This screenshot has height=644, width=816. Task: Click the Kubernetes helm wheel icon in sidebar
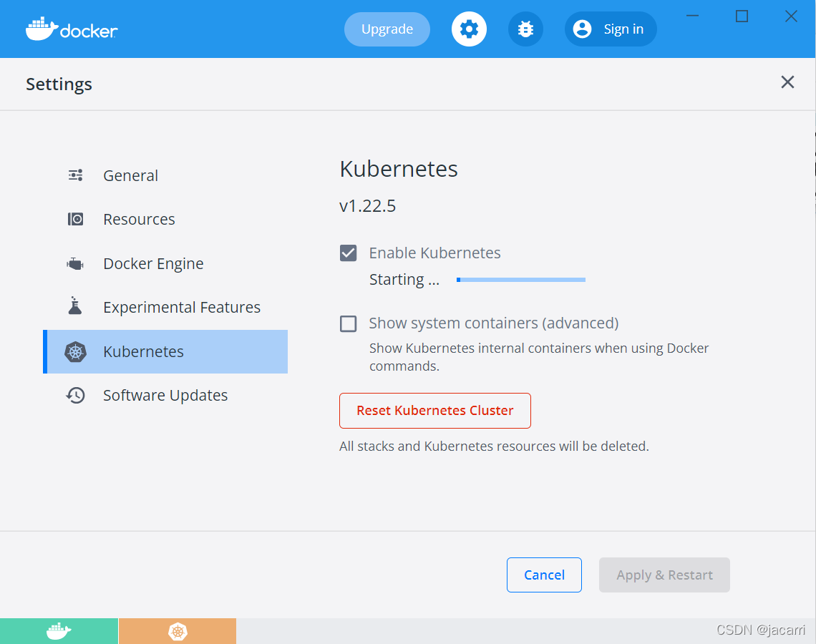pos(75,352)
